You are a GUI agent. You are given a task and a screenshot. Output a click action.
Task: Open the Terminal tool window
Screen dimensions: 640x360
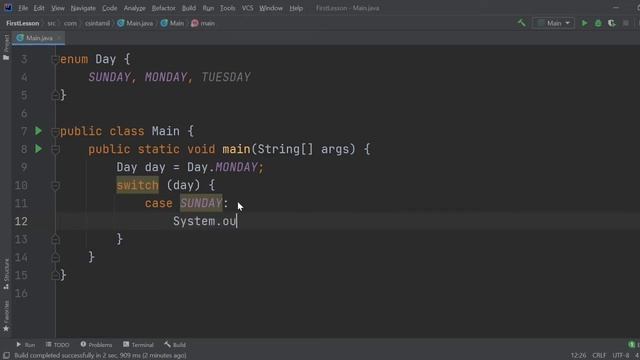pyautogui.click(x=138, y=345)
